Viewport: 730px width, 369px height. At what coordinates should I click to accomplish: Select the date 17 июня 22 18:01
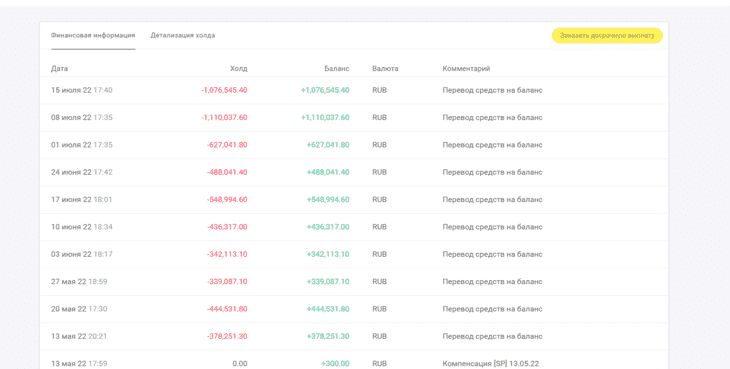click(x=81, y=200)
